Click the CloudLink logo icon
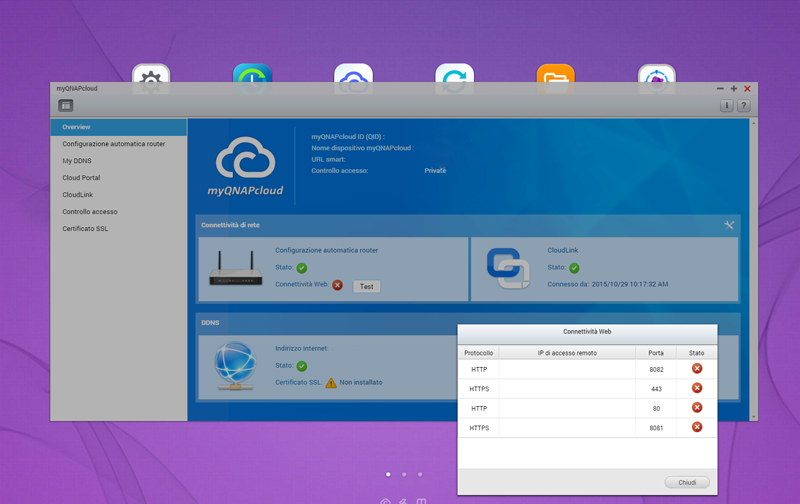 [x=508, y=269]
